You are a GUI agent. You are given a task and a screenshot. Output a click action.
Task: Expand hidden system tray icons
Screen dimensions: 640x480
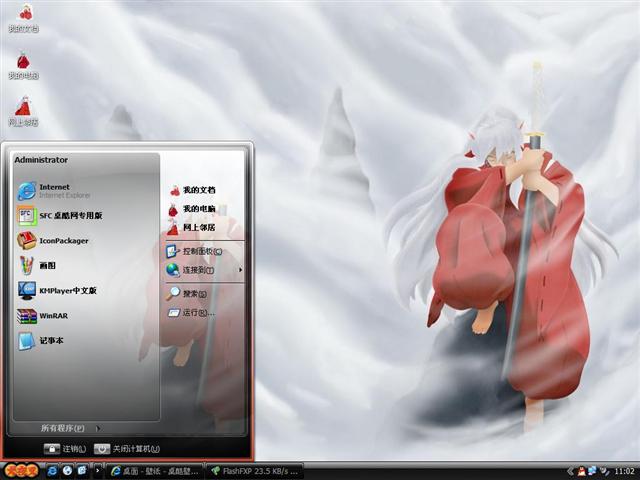[570, 471]
